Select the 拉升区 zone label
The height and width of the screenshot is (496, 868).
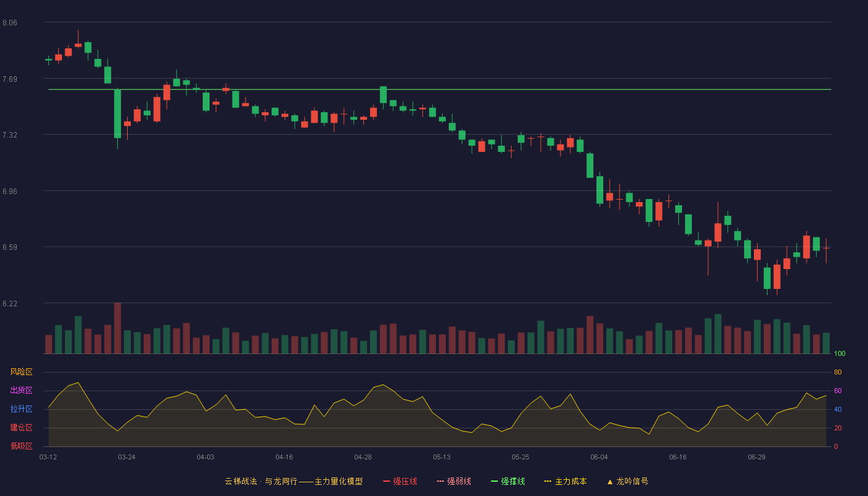21,409
